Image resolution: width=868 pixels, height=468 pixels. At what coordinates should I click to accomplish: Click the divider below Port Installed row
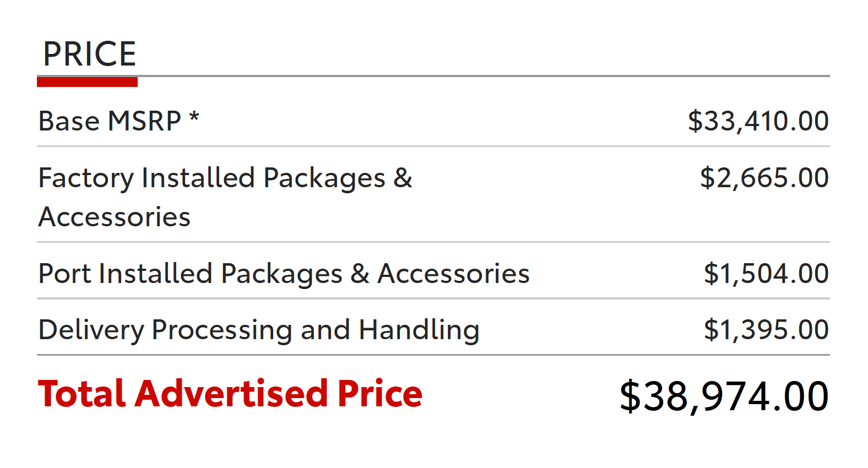coord(433,298)
